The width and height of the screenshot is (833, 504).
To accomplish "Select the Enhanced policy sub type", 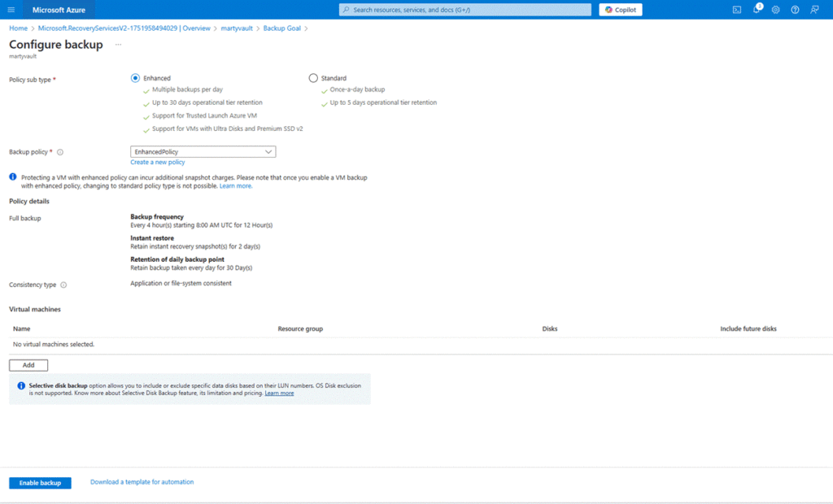I will coord(135,78).
